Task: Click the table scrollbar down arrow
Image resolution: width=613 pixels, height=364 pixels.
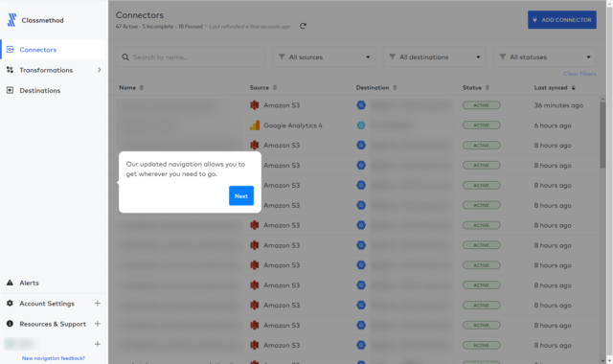Action: pyautogui.click(x=602, y=360)
